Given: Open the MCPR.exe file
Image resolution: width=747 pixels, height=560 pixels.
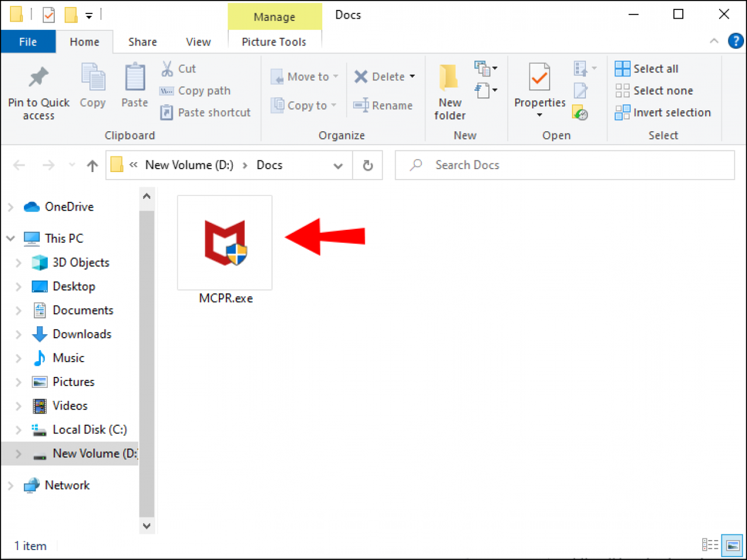Looking at the screenshot, I should [224, 242].
